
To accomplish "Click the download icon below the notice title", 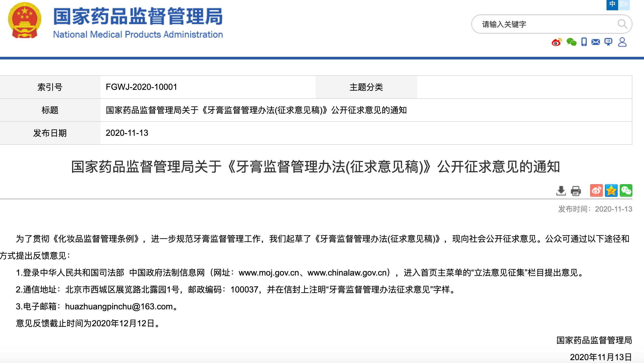I will coord(561,191).
